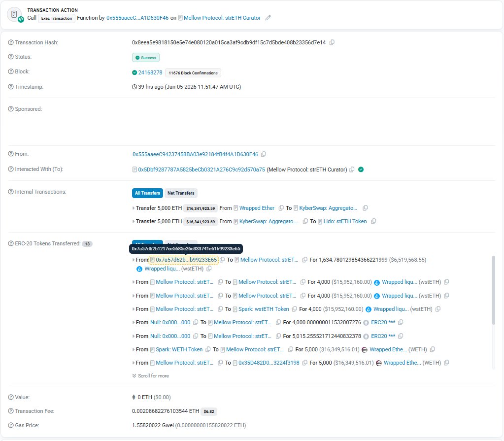Copy the transaction hash
The width and height of the screenshot is (504, 441).
coord(332,42)
